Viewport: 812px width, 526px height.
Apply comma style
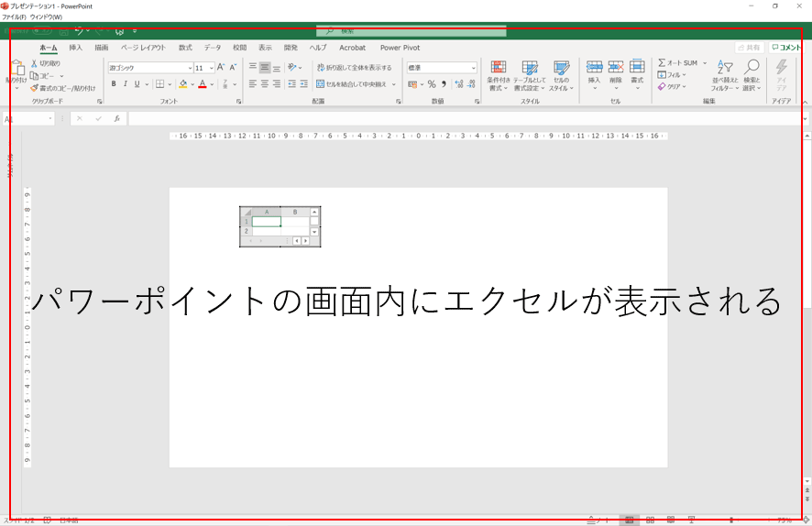[x=444, y=84]
